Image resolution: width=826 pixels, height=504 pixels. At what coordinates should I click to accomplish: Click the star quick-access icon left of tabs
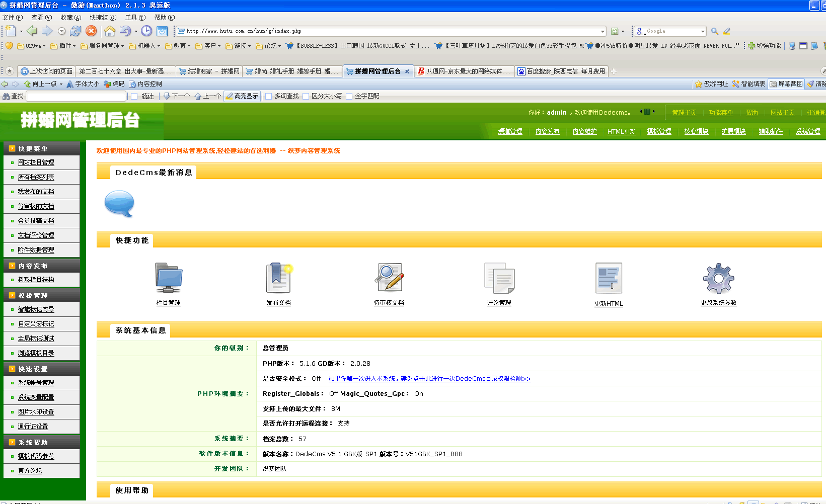(x=10, y=71)
